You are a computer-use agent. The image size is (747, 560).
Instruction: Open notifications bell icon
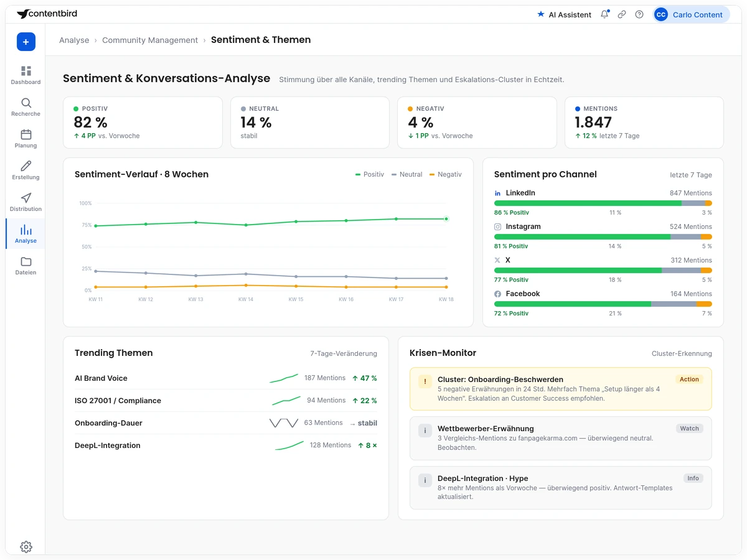tap(604, 14)
